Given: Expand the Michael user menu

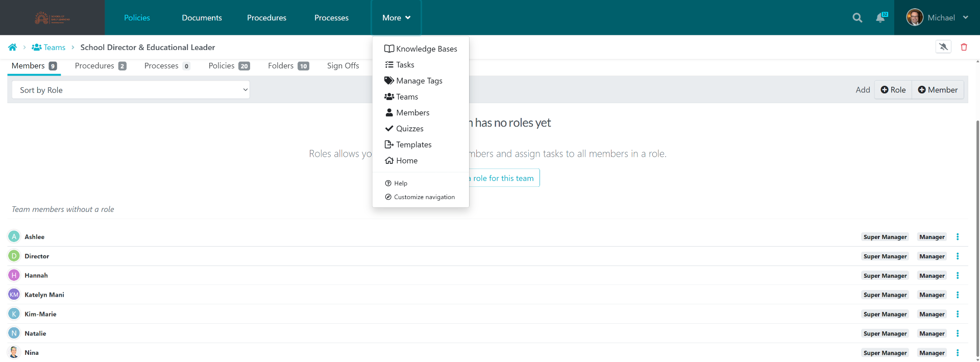Looking at the screenshot, I should (937, 18).
